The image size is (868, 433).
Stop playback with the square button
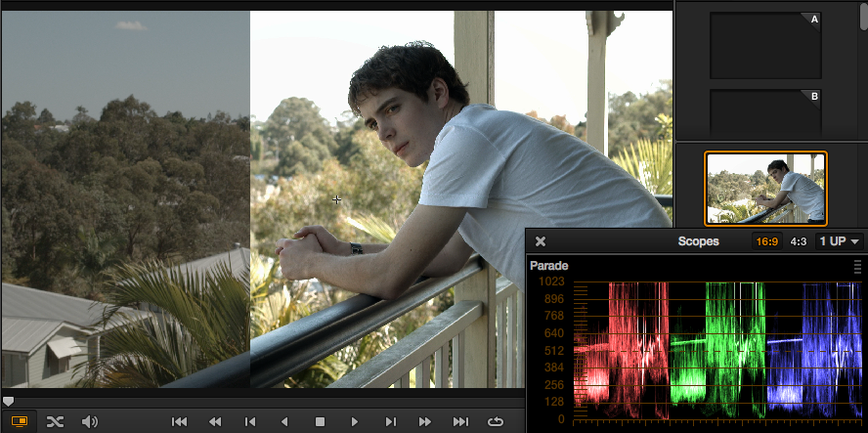pyautogui.click(x=320, y=421)
